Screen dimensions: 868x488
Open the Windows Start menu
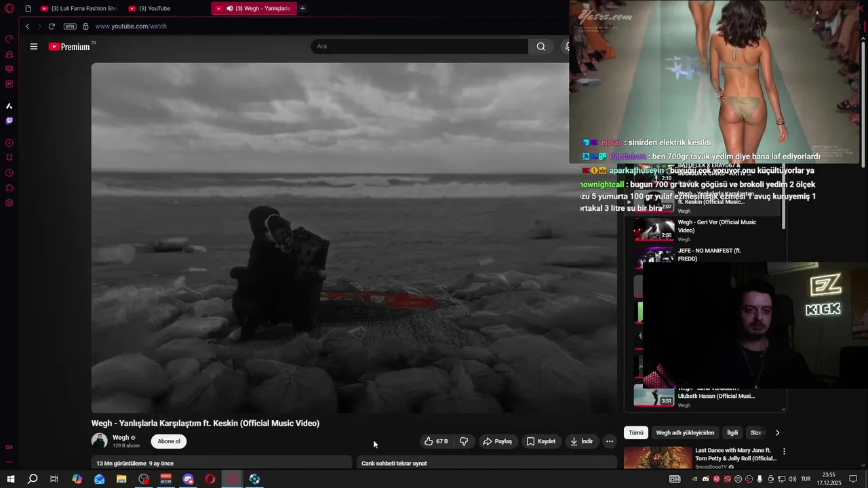11,479
